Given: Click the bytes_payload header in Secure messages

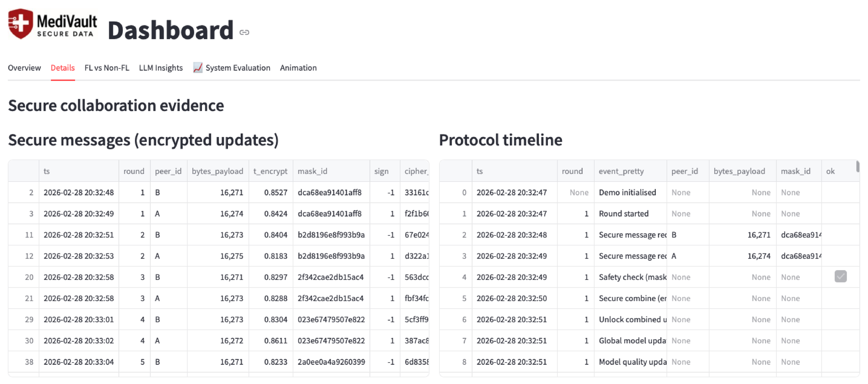Looking at the screenshot, I should click(217, 171).
